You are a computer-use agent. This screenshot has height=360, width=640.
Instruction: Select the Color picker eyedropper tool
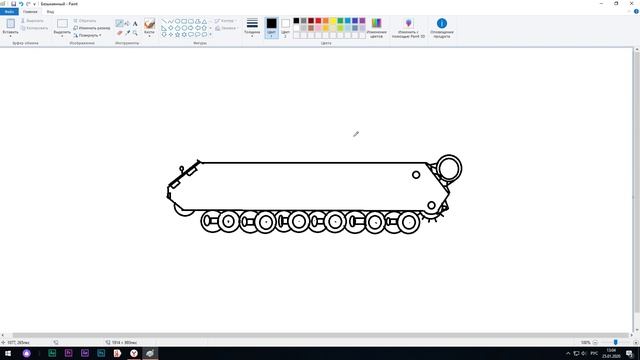click(x=127, y=33)
